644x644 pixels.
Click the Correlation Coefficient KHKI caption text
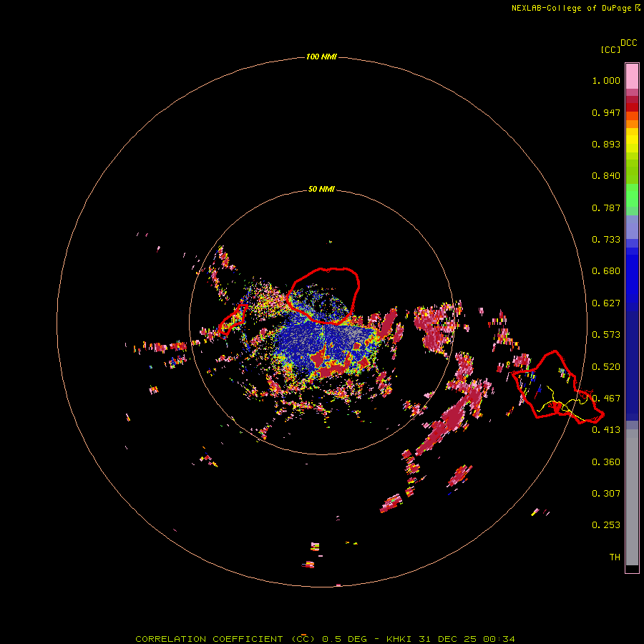point(325,639)
